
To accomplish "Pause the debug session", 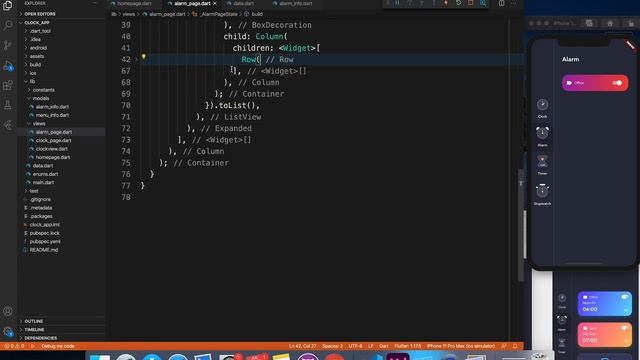I will 397,3.
